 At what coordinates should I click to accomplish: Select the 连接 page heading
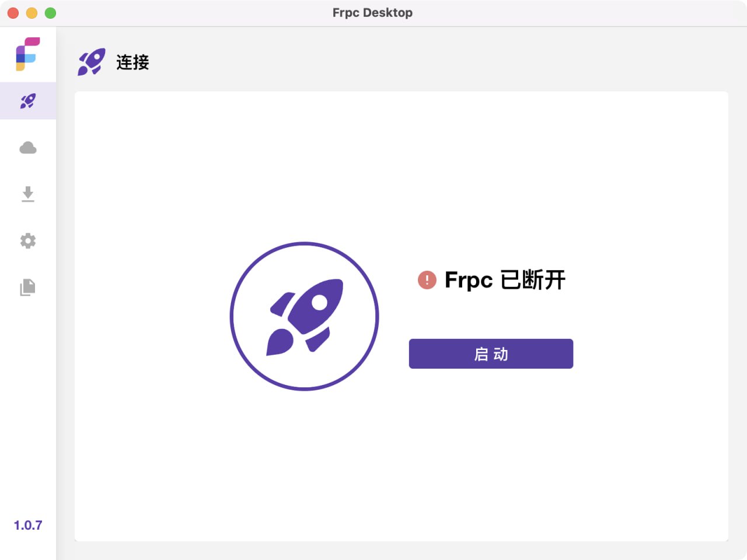133,62
